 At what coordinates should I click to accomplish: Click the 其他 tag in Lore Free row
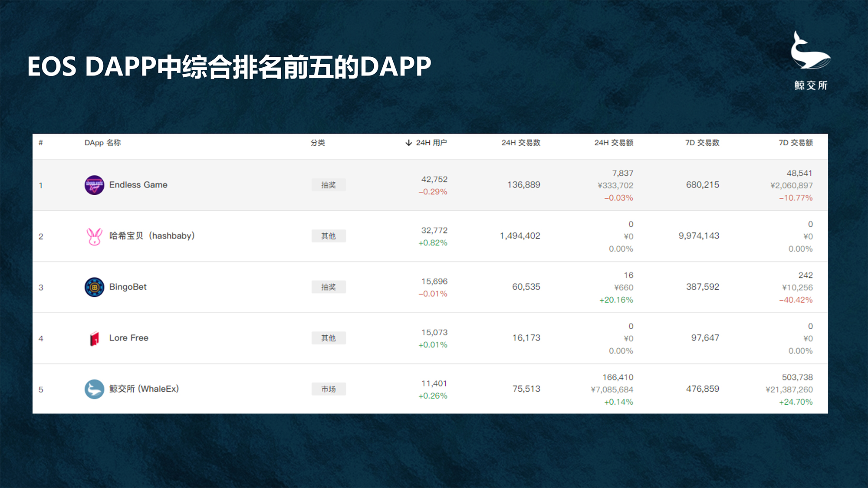329,338
